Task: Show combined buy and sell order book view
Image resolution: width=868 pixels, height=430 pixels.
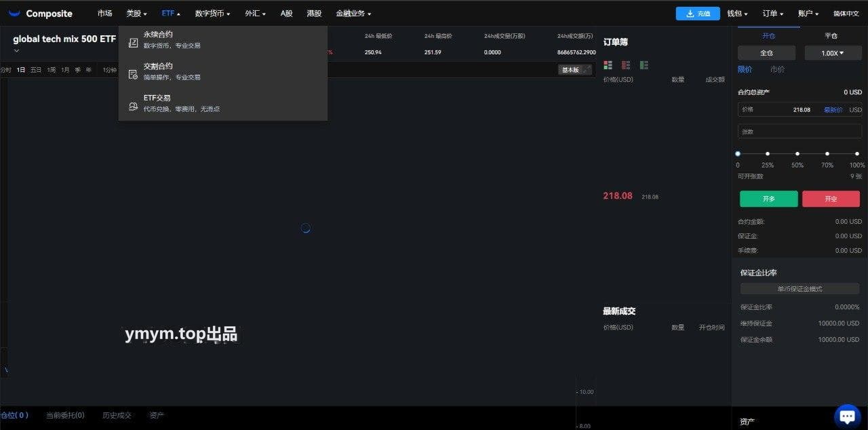Action: point(608,65)
